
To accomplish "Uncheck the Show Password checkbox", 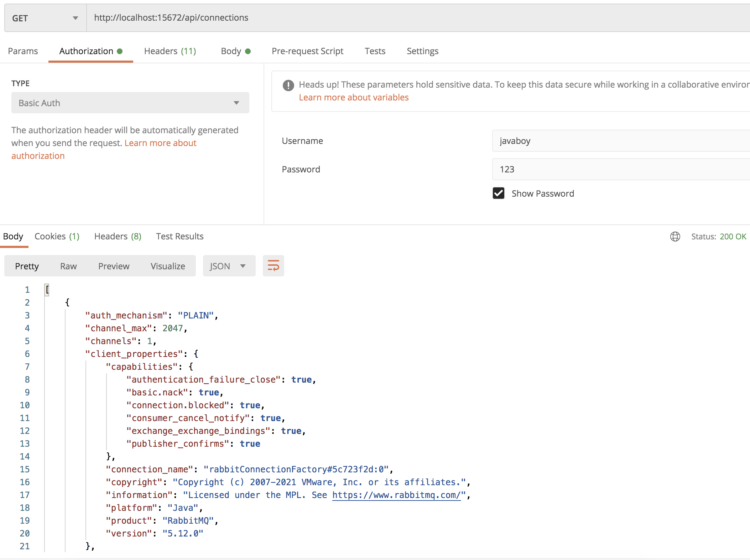I will [498, 193].
